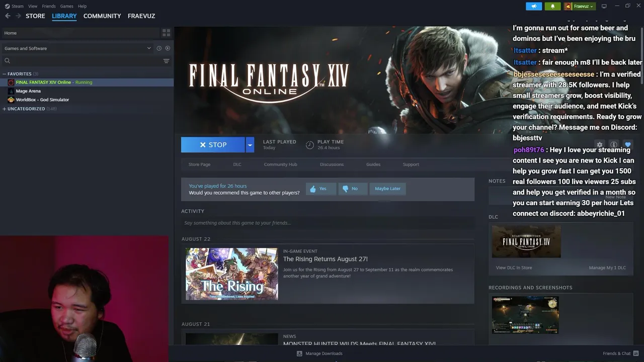Click Manage My 1 DLC
The width and height of the screenshot is (644, 362).
(x=607, y=267)
